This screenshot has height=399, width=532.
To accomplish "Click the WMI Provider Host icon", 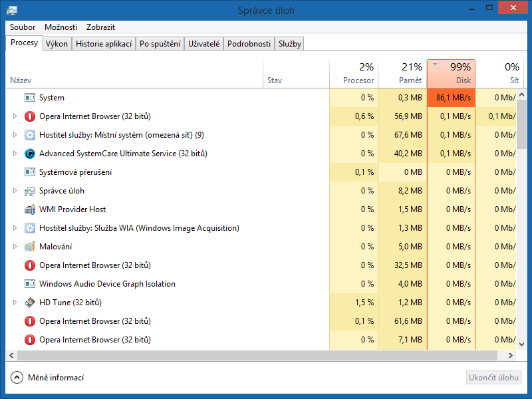I will [x=29, y=209].
